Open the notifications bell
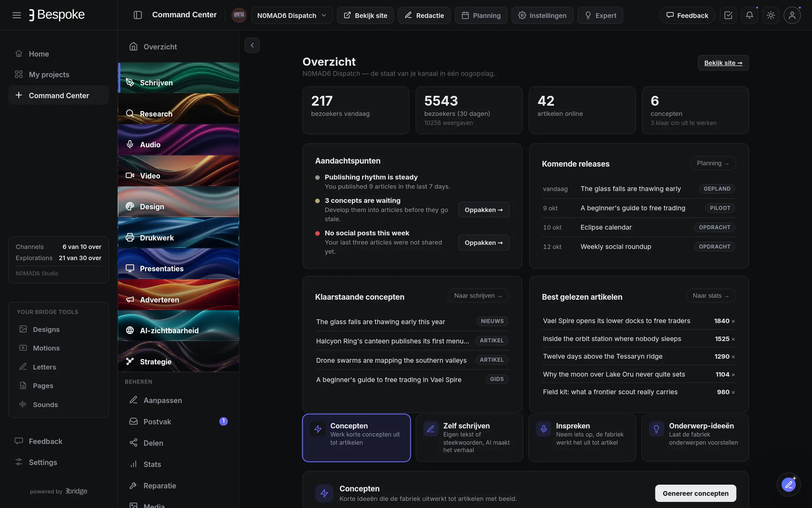Viewport: 812px width, 508px height. tap(749, 15)
